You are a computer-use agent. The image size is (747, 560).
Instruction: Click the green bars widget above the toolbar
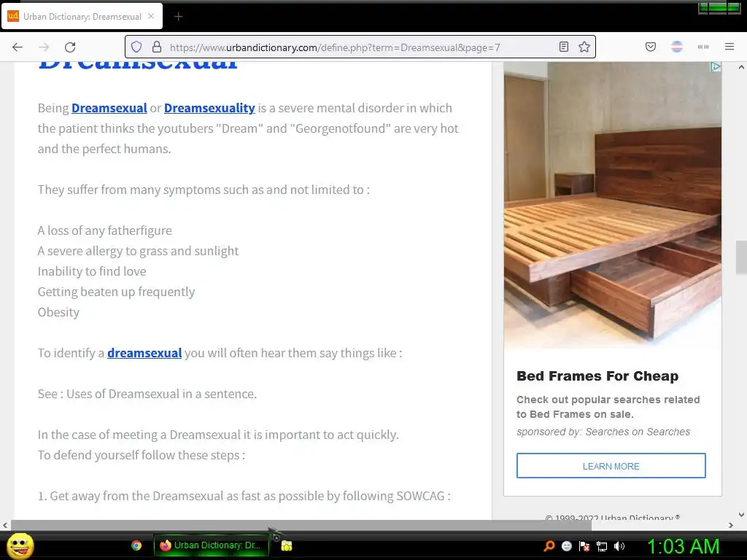tap(719, 7)
